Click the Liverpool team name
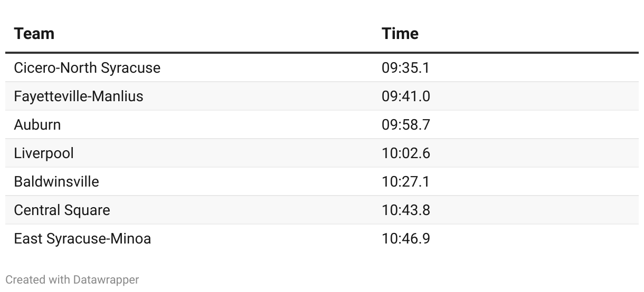Image resolution: width=644 pixels, height=292 pixels. [44, 153]
